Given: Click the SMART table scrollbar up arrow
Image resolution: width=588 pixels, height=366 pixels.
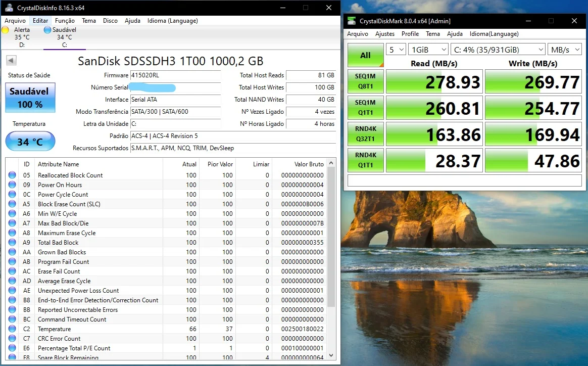Looking at the screenshot, I should [x=331, y=163].
